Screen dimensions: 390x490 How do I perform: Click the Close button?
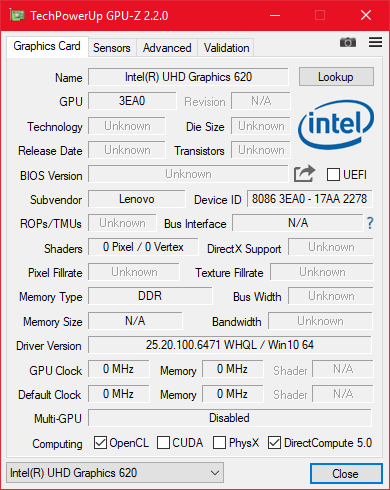click(346, 473)
